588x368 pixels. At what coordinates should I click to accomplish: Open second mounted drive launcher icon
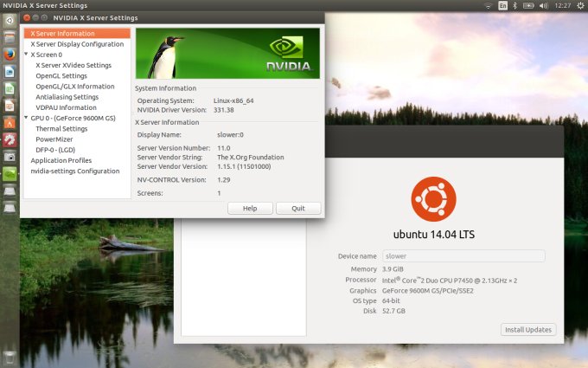tap(10, 207)
